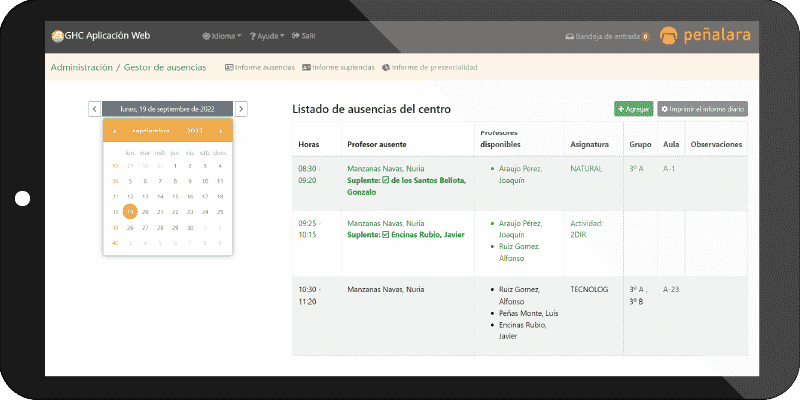Viewport: 800px width, 400px height.
Task: Select Araujo Pérez, Joaquín in 08:30 row
Action: point(520,174)
